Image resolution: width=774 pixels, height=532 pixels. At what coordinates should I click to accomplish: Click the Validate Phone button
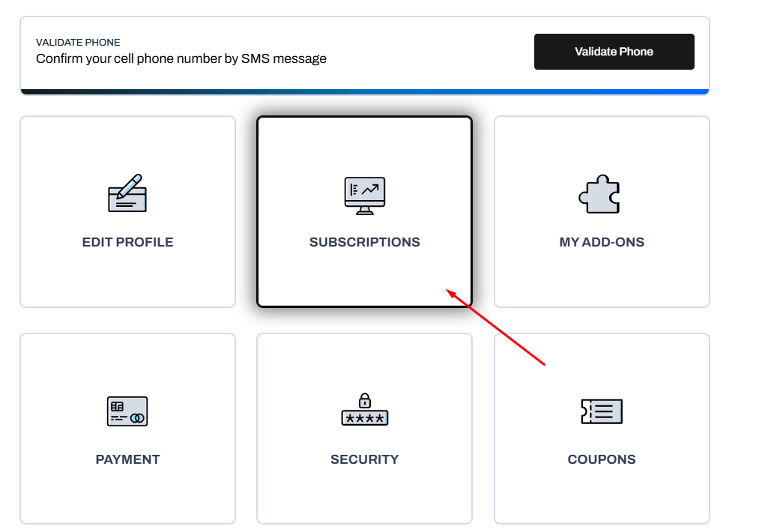point(614,52)
